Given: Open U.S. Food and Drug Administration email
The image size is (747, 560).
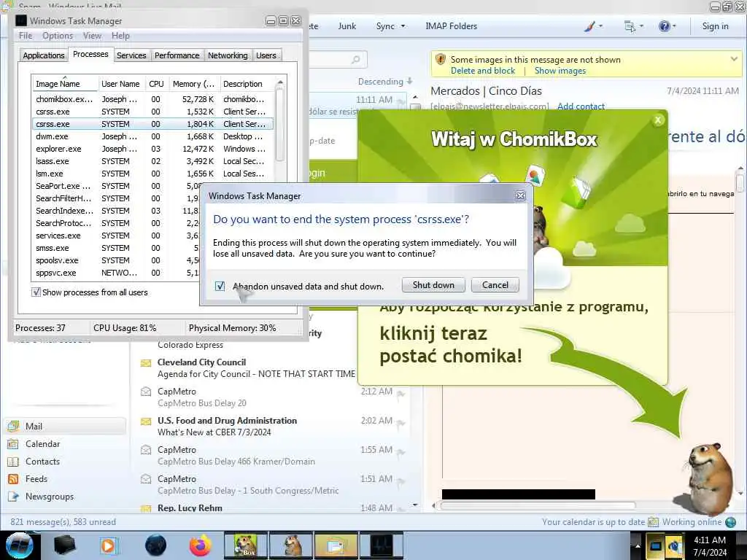Looking at the screenshot, I should [273, 426].
